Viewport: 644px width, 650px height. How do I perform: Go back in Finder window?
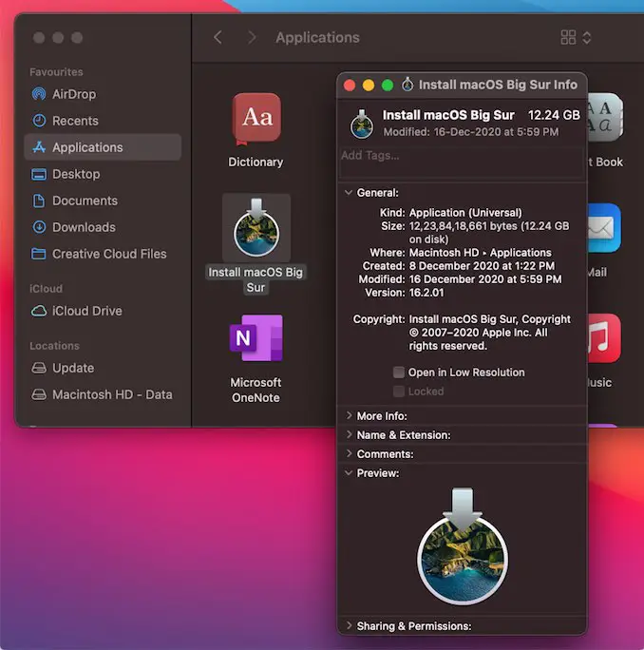218,38
